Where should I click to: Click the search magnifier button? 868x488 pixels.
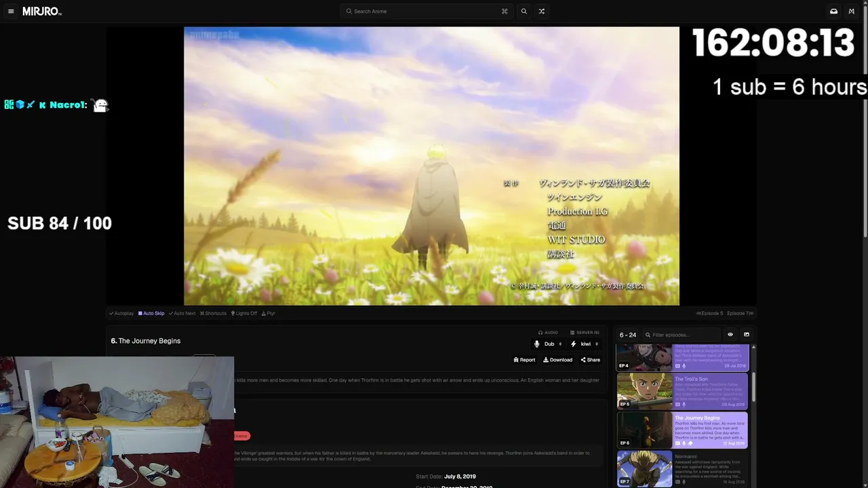(524, 12)
